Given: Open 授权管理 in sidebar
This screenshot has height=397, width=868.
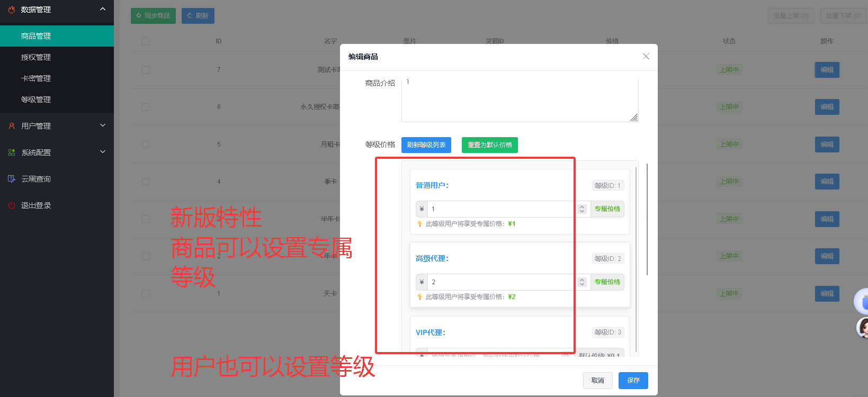Looking at the screenshot, I should [57, 57].
